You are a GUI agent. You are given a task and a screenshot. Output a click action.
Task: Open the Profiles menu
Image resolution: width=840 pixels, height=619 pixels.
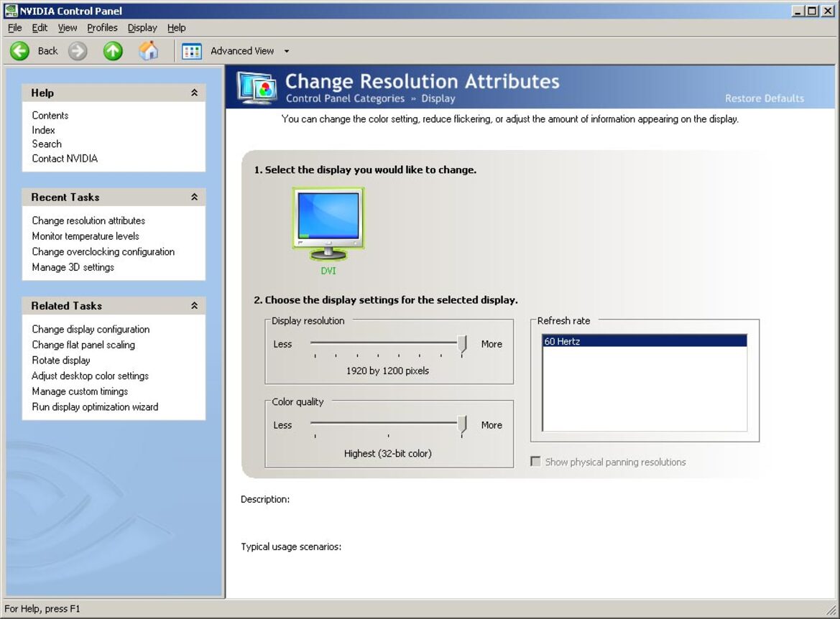[x=102, y=28]
